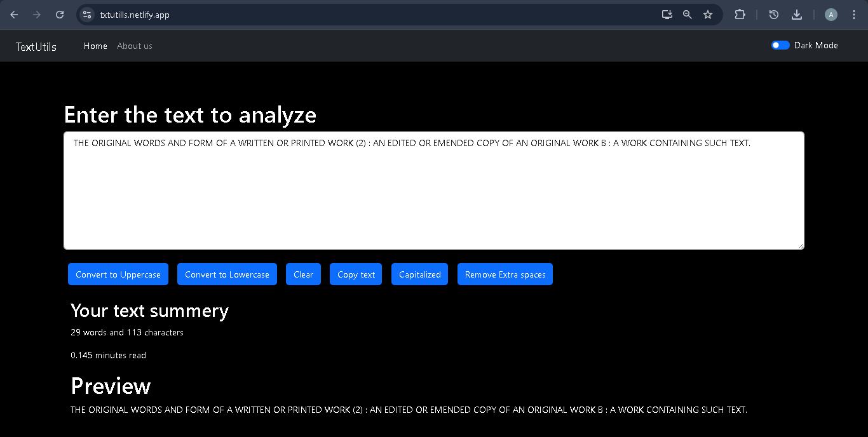
Task: Go to the Home nav item
Action: coord(95,46)
